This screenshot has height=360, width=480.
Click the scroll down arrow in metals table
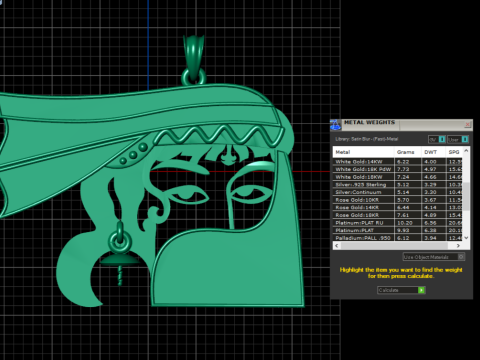pyautogui.click(x=466, y=238)
